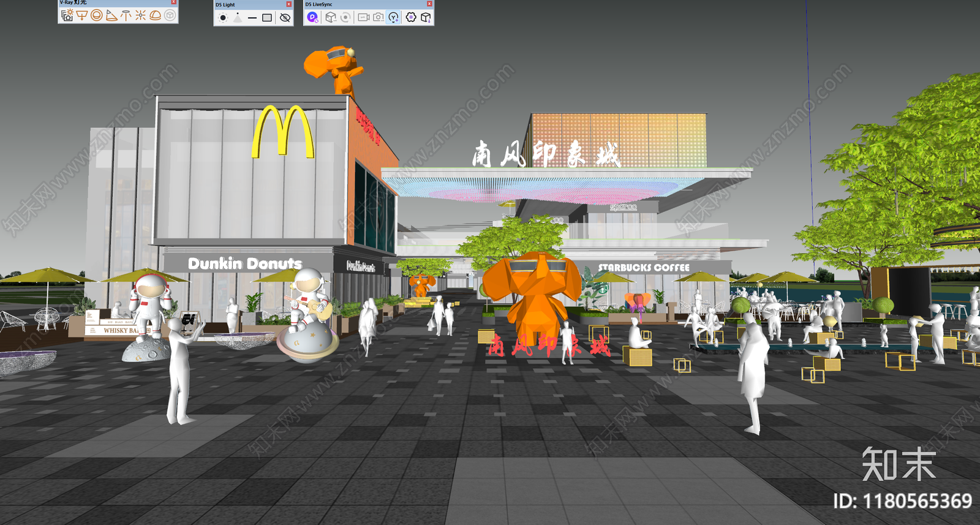This screenshot has height=525, width=980.
Task: Select V-Ray dome light tool
Action: pyautogui.click(x=155, y=15)
